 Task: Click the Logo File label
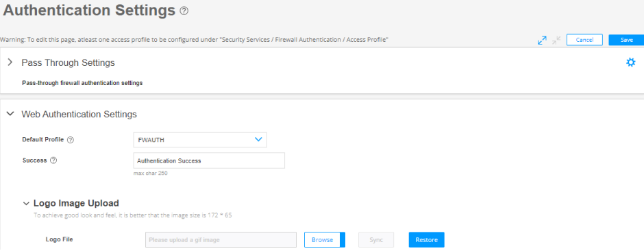click(x=59, y=239)
